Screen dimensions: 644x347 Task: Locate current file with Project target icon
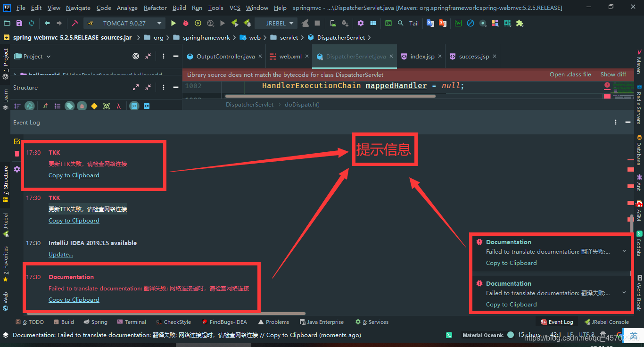(136, 56)
